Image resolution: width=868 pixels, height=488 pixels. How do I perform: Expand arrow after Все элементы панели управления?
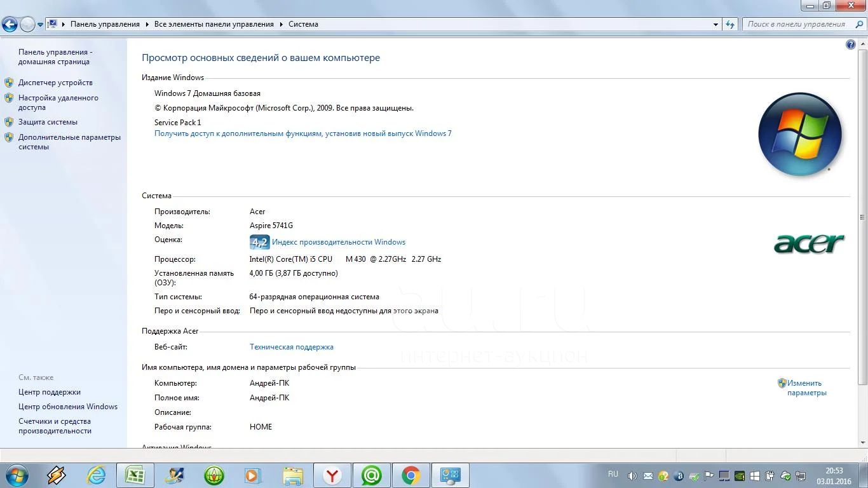pyautogui.click(x=281, y=24)
